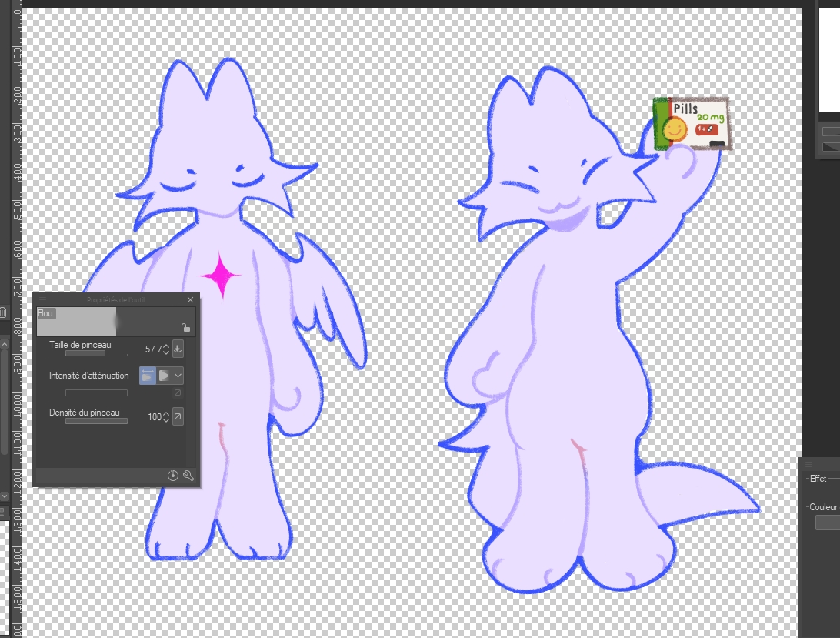Click the Couleur swatch in the Effet panel
This screenshot has width=840, height=638.
827,523
